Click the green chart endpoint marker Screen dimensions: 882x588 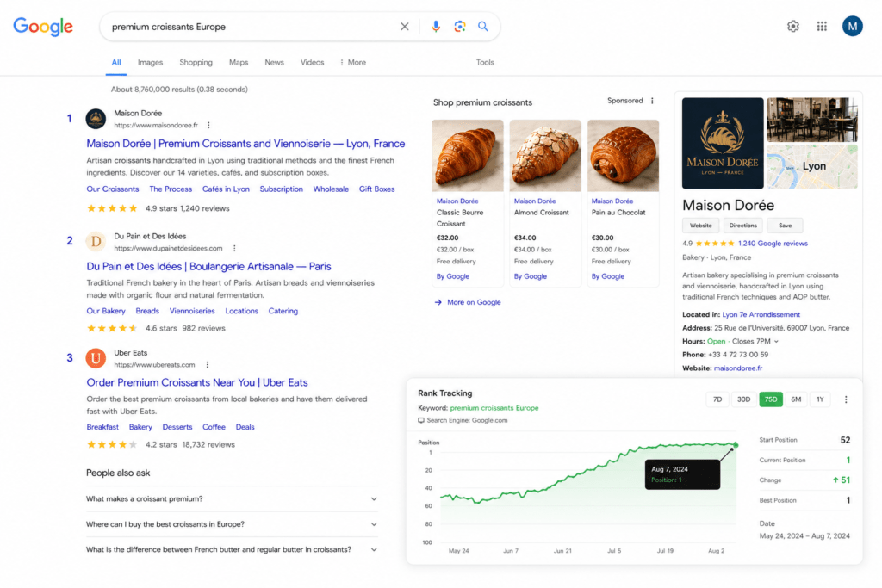[x=736, y=444]
